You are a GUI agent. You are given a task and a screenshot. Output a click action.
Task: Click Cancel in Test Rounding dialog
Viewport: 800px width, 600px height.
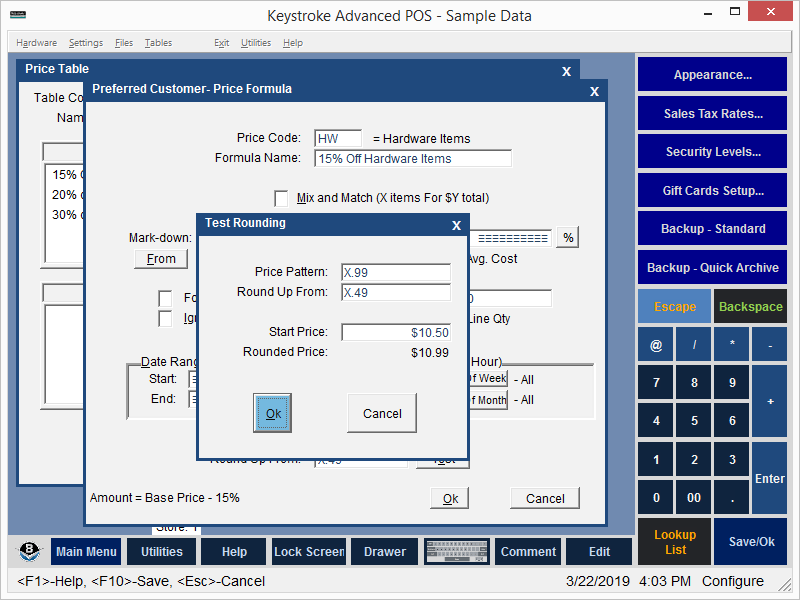tap(382, 413)
